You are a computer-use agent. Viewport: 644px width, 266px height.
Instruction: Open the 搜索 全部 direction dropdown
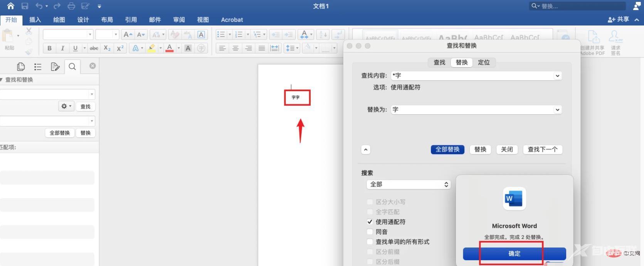[408, 185]
